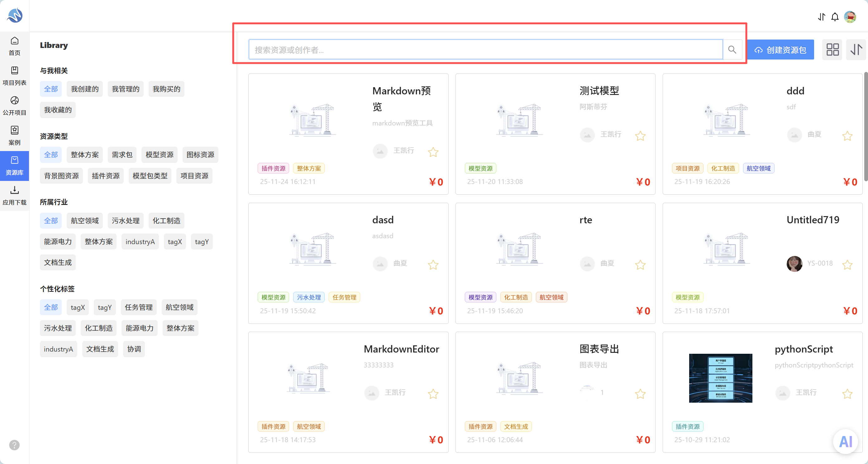Click the help question mark icon
This screenshot has width=868, height=464.
(x=15, y=445)
